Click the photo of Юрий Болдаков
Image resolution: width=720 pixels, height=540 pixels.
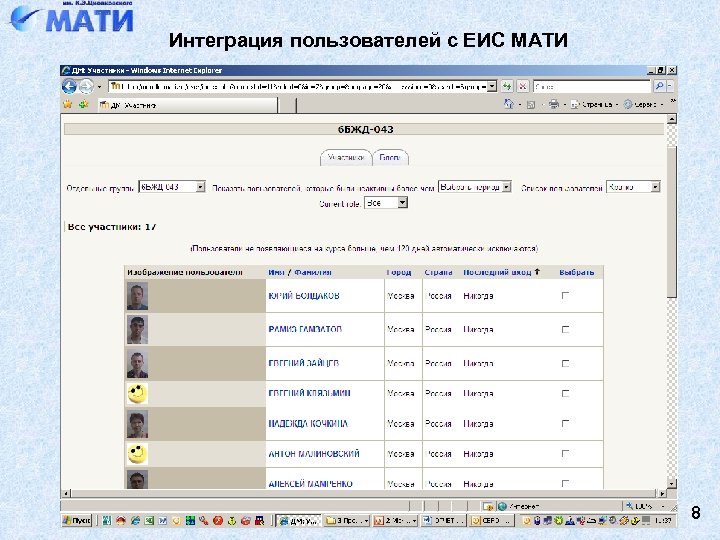point(137,296)
